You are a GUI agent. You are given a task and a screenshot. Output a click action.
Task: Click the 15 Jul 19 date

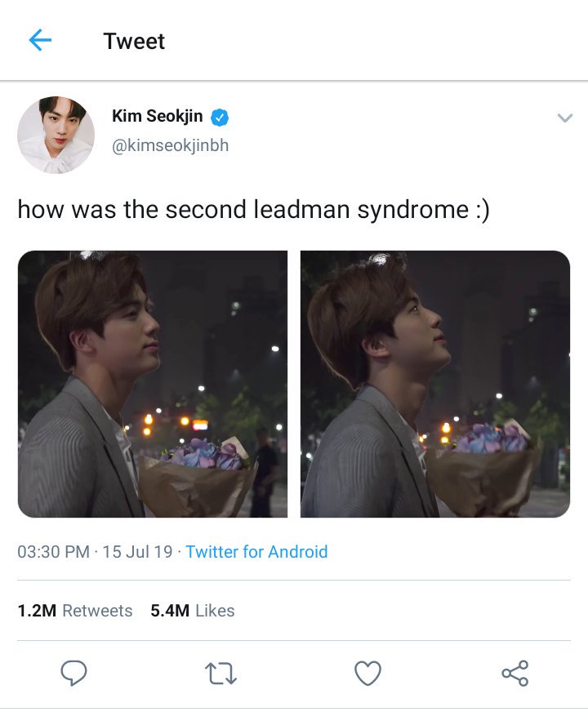click(x=137, y=552)
